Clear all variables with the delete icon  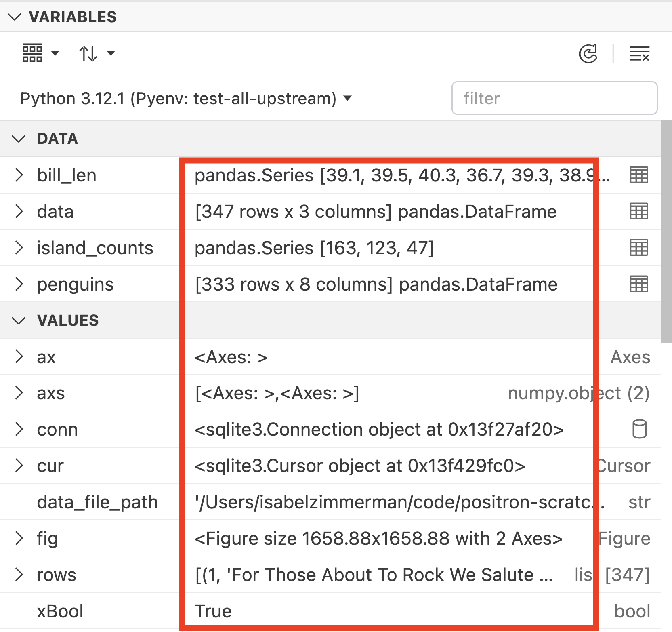[x=640, y=53]
